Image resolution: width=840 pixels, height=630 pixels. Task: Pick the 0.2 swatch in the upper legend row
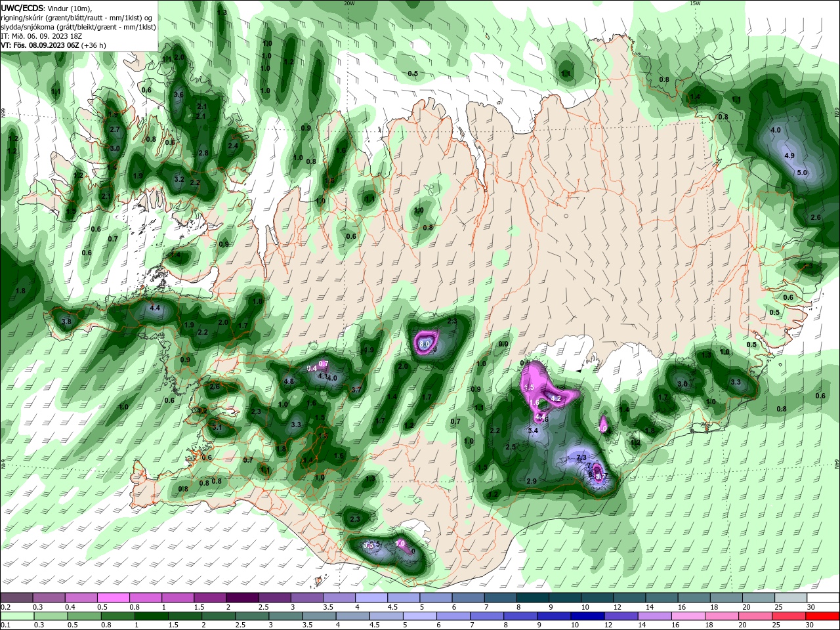coord(16,597)
